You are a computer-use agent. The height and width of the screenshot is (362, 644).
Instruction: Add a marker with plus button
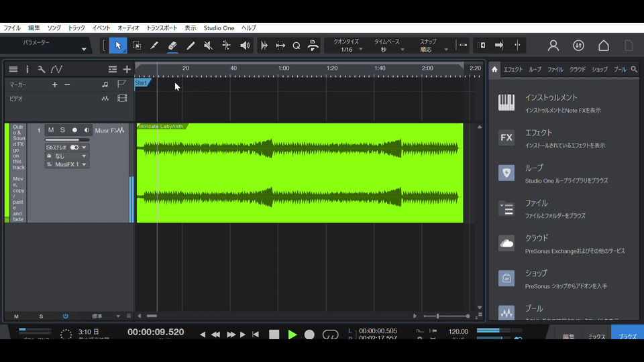pos(55,84)
